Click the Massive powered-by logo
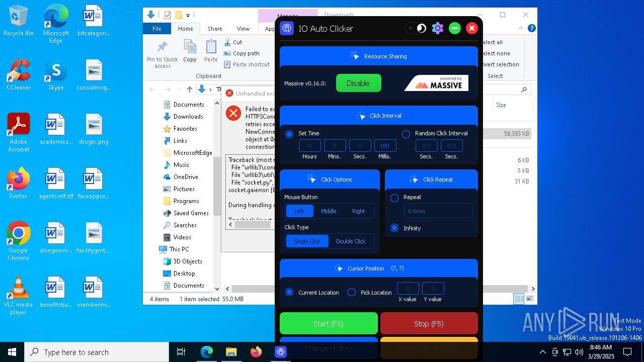Screen dimensions: 644x362 [436, 83]
